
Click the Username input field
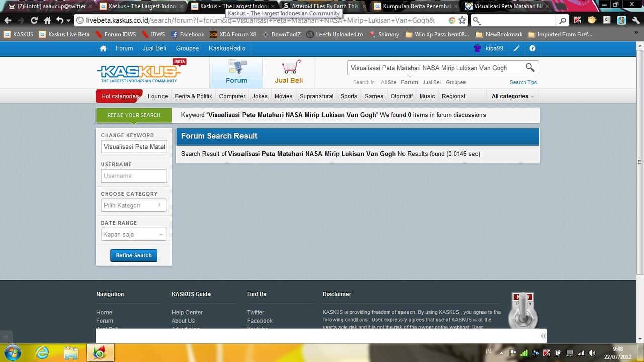134,176
